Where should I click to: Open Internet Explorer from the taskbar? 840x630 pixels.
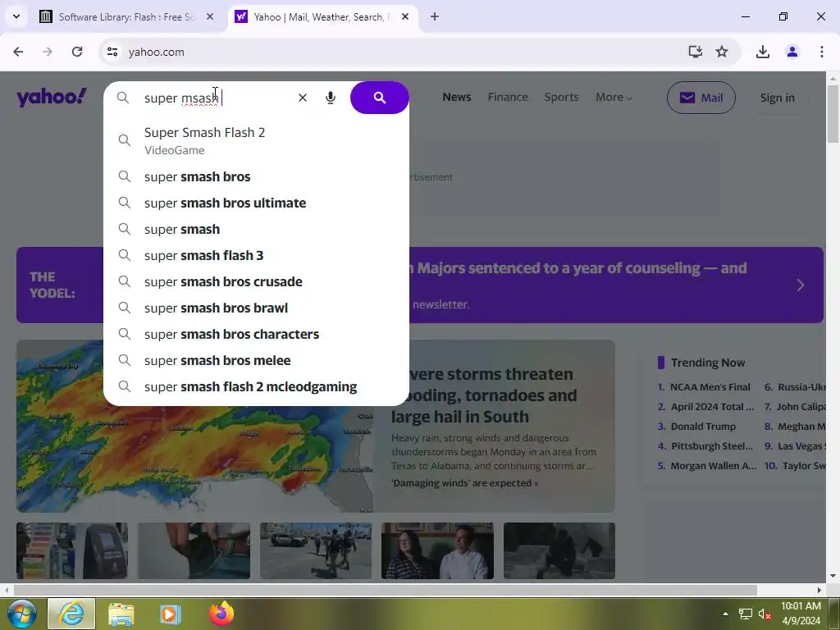(72, 614)
